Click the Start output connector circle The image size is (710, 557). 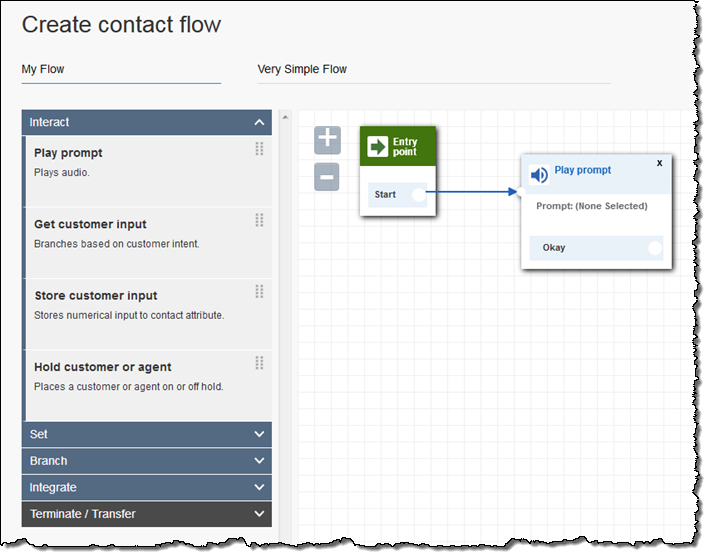point(419,195)
